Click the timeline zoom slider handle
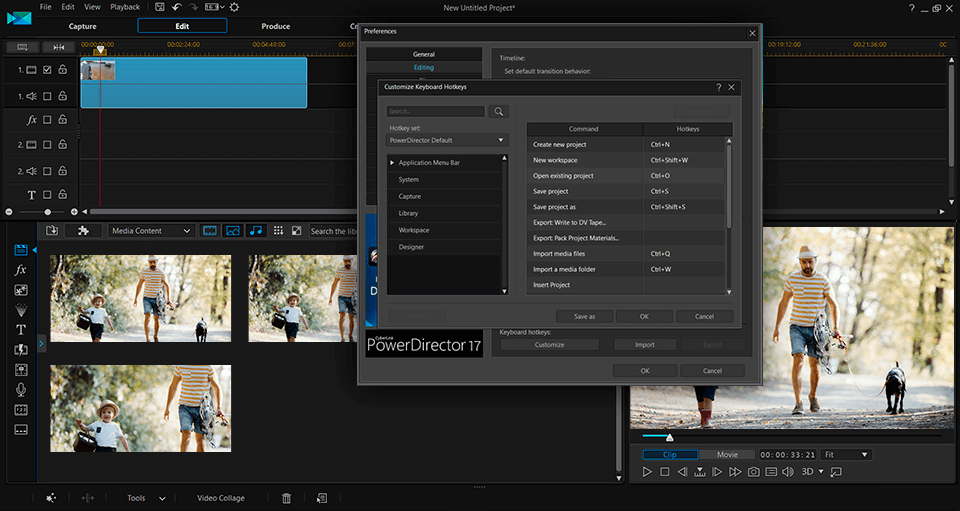Viewport: 960px width, 511px height. click(47, 212)
